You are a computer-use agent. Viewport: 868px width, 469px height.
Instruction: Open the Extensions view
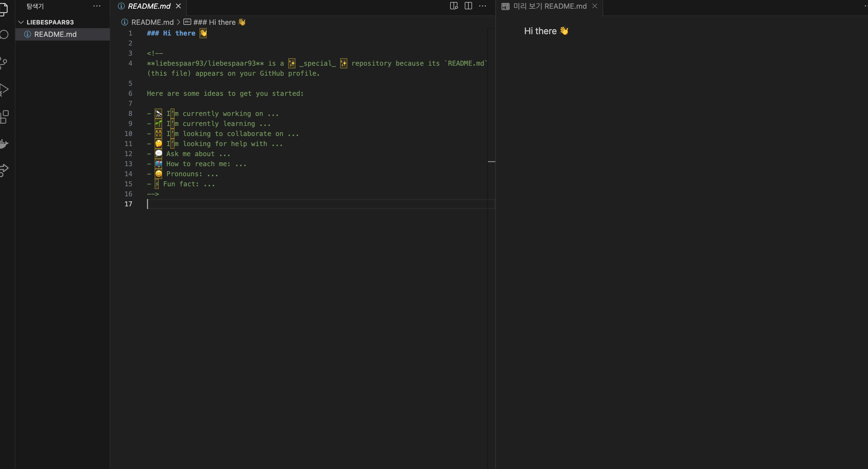4,117
